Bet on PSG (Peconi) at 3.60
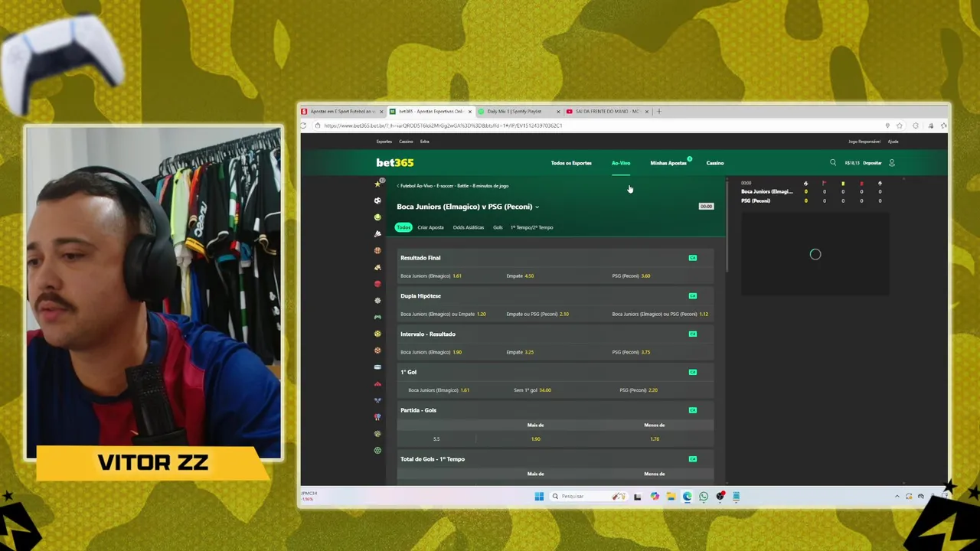Viewport: 980px width, 551px height. tap(661, 275)
